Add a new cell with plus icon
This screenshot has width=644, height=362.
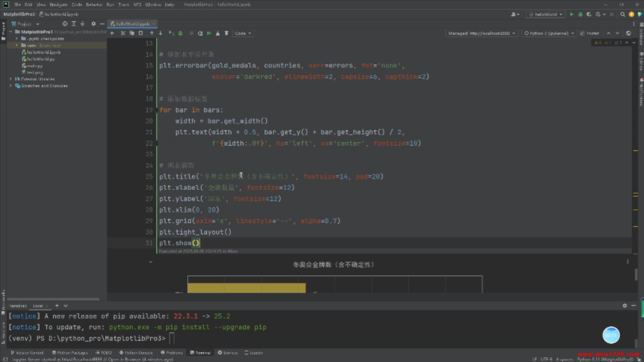112,33
